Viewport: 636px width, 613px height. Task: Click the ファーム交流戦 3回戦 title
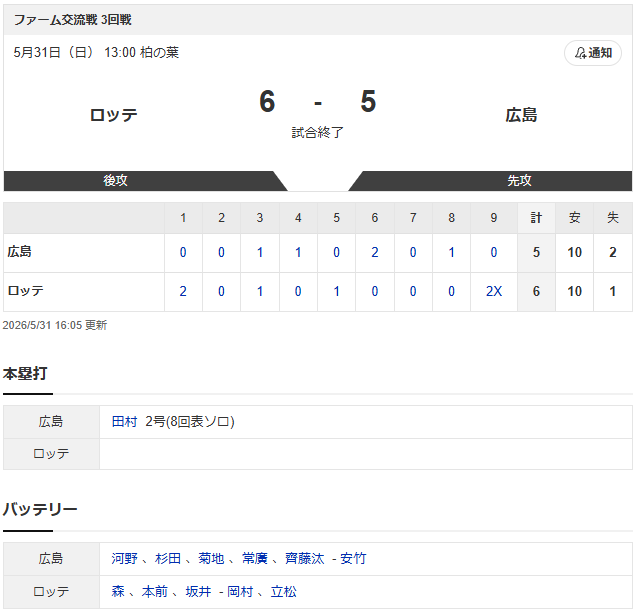tap(72, 19)
